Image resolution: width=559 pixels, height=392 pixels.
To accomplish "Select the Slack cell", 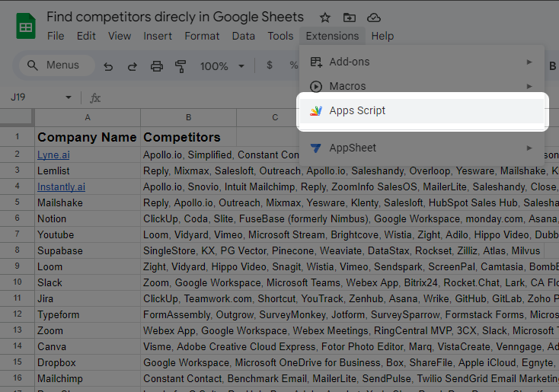I will point(88,282).
